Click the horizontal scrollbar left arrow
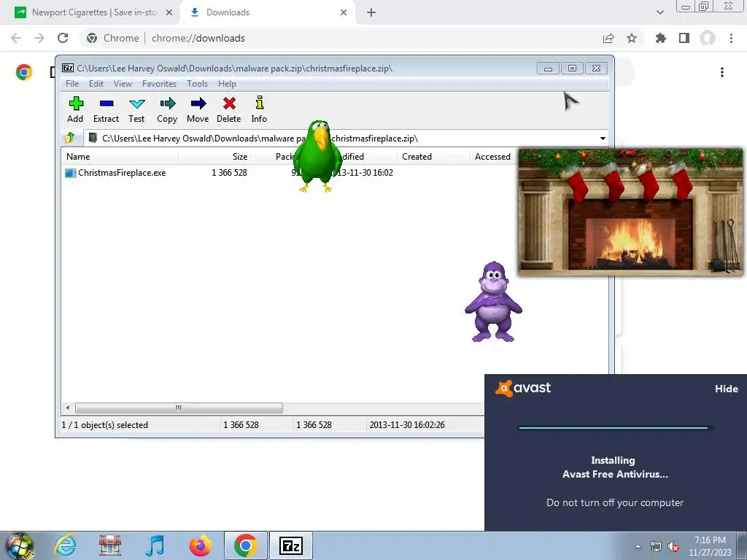 click(68, 408)
